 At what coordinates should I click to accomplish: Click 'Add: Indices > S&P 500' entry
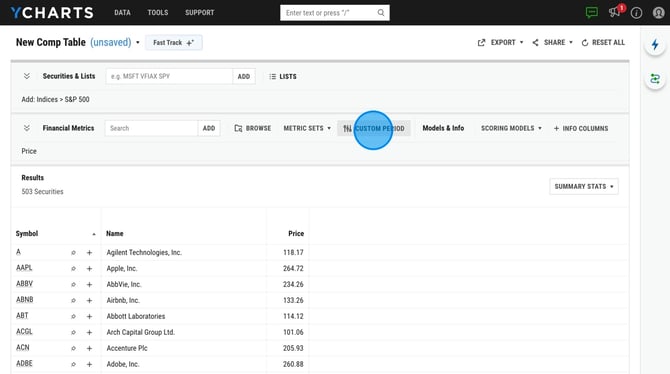coord(56,100)
